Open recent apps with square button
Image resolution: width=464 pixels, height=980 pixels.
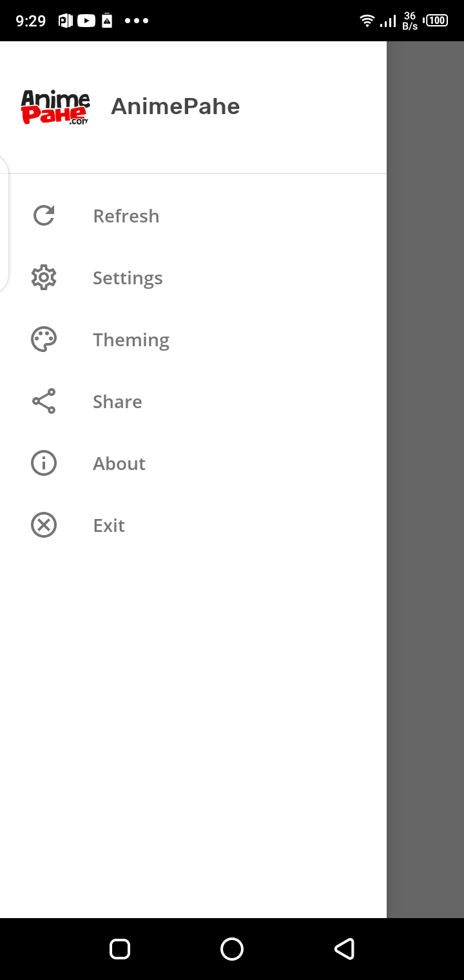click(x=120, y=949)
